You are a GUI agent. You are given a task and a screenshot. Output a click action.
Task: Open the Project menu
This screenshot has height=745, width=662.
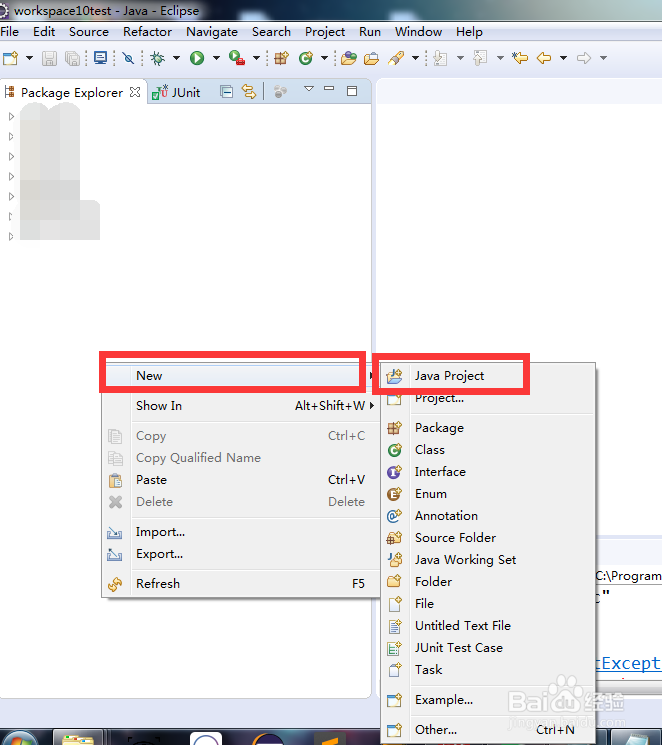click(325, 32)
